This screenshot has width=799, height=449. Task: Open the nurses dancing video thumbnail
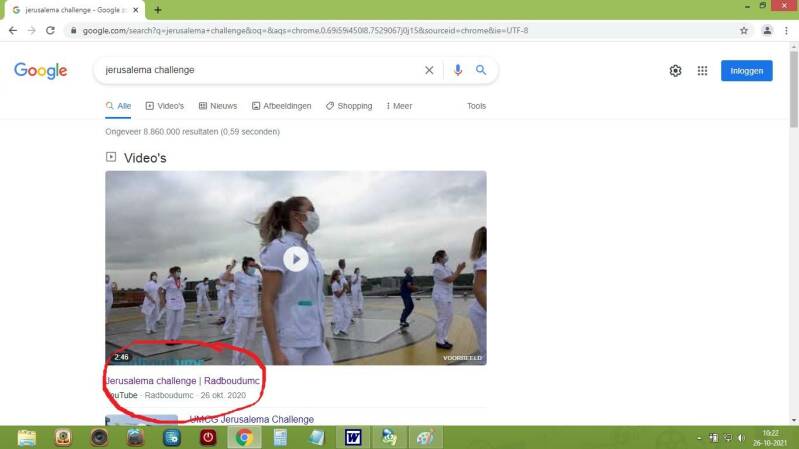click(x=296, y=268)
